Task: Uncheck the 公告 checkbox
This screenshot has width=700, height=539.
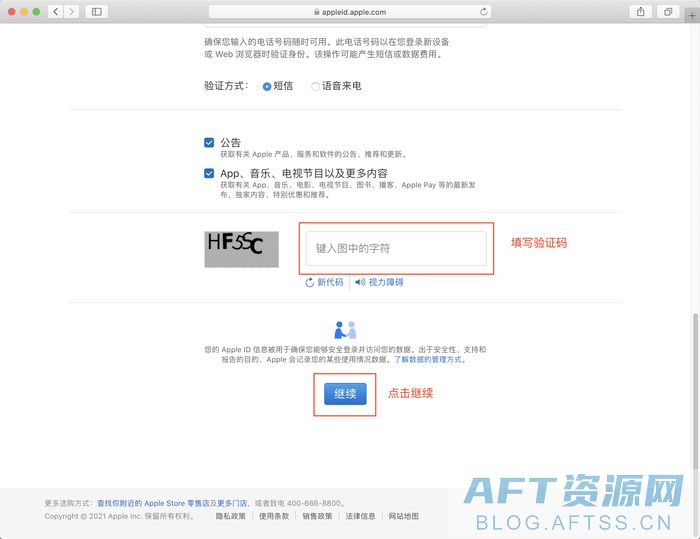Action: coord(209,143)
